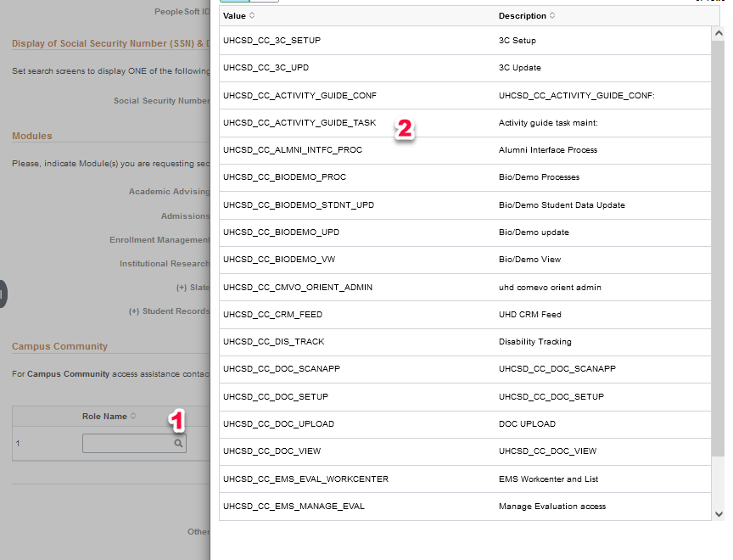733x560 pixels.
Task: Click the Modules section heading
Action: (x=31, y=136)
